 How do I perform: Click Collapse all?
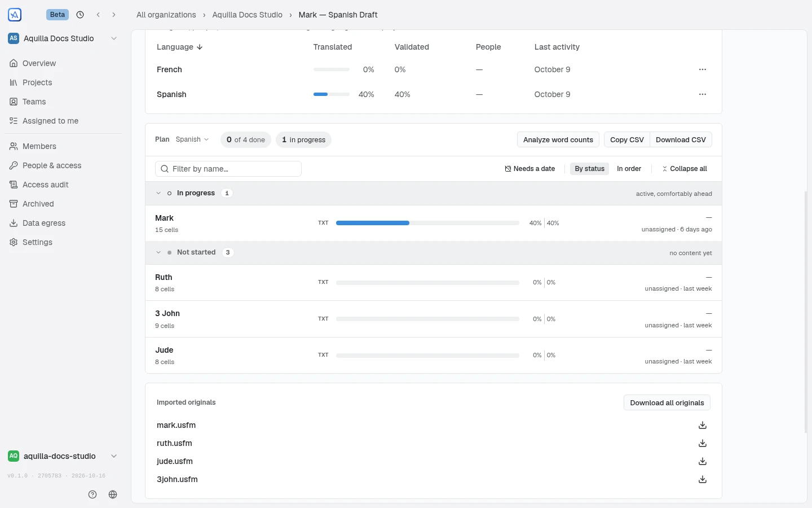coord(685,169)
